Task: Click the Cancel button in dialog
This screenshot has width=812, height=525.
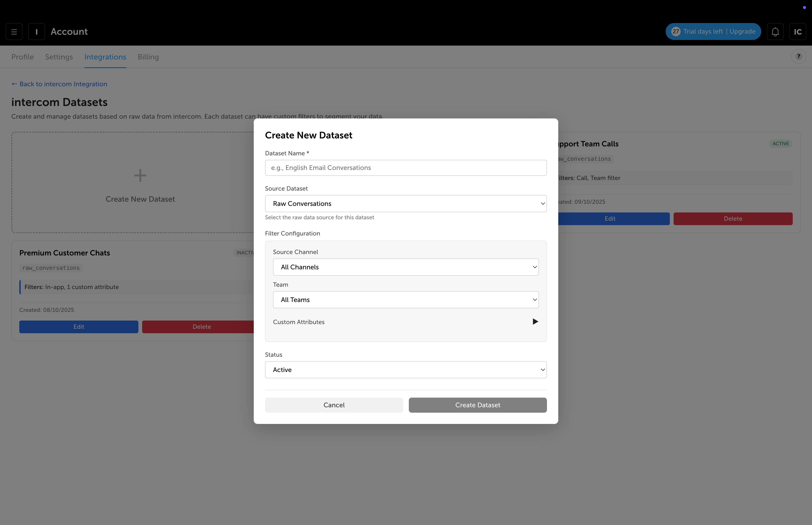Action: tap(334, 405)
